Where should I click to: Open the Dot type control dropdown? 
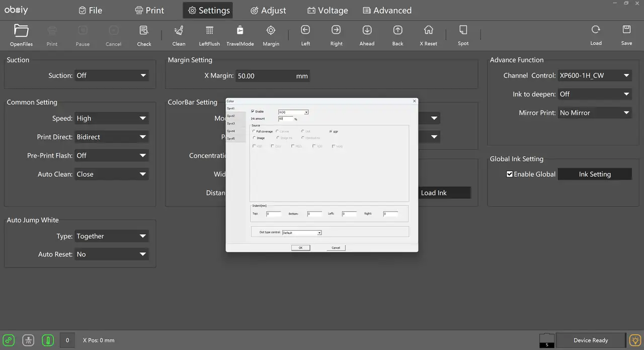pos(301,233)
